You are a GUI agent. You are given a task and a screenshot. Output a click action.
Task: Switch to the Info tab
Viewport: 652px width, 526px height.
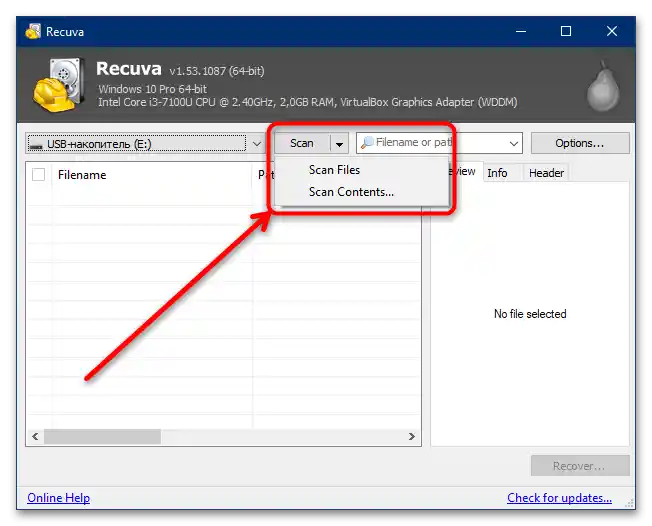497,173
